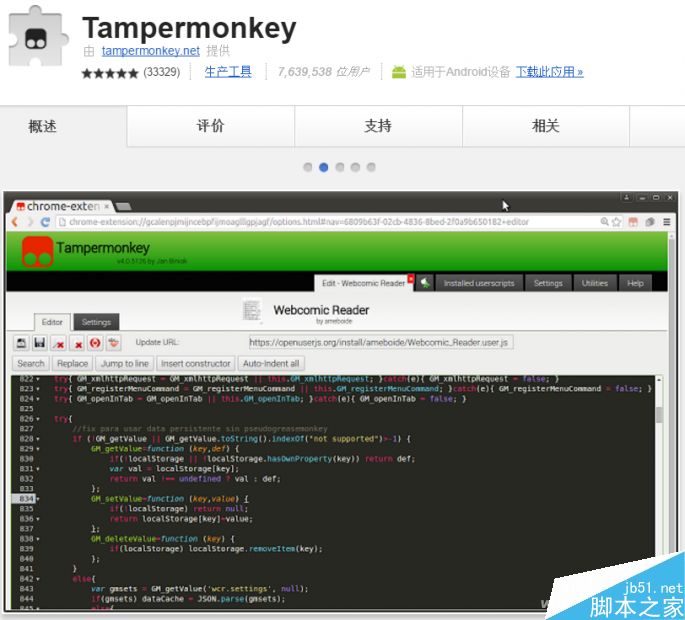Image resolution: width=685 pixels, height=620 pixels.
Task: Open Settings tab in the black navigation bar
Action: pyautogui.click(x=548, y=283)
